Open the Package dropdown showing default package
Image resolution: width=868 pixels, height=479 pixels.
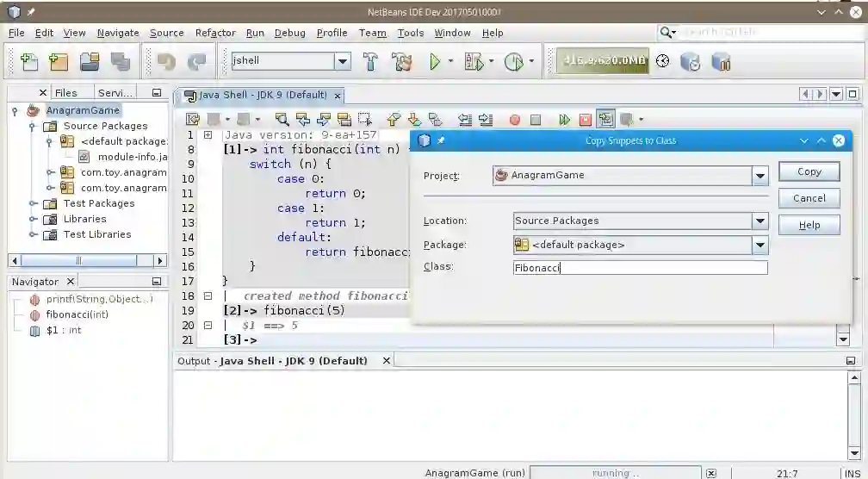click(760, 245)
